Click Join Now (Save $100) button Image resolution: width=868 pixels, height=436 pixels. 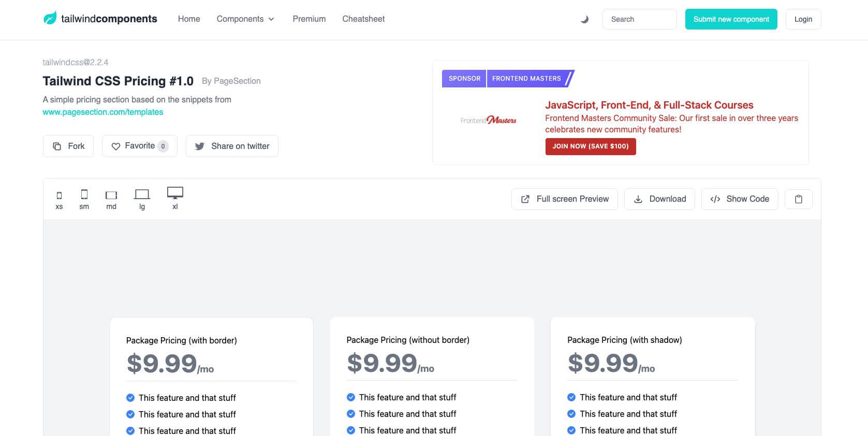click(591, 146)
